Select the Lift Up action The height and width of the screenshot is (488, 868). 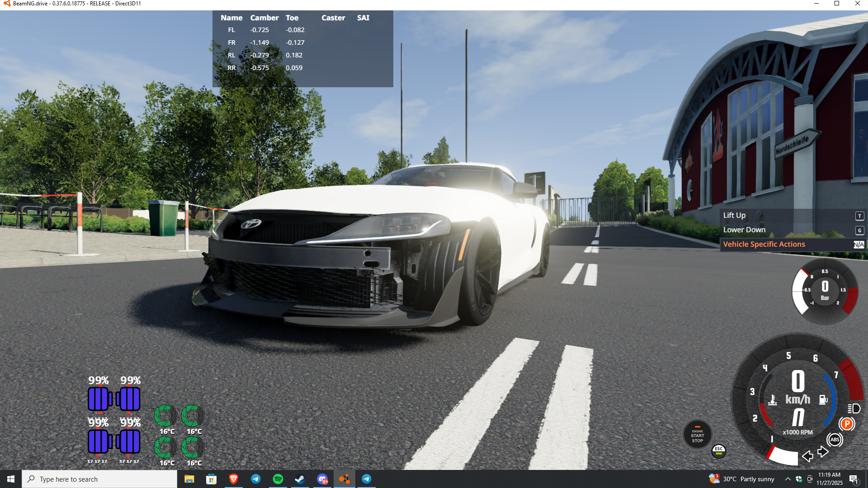coord(734,216)
